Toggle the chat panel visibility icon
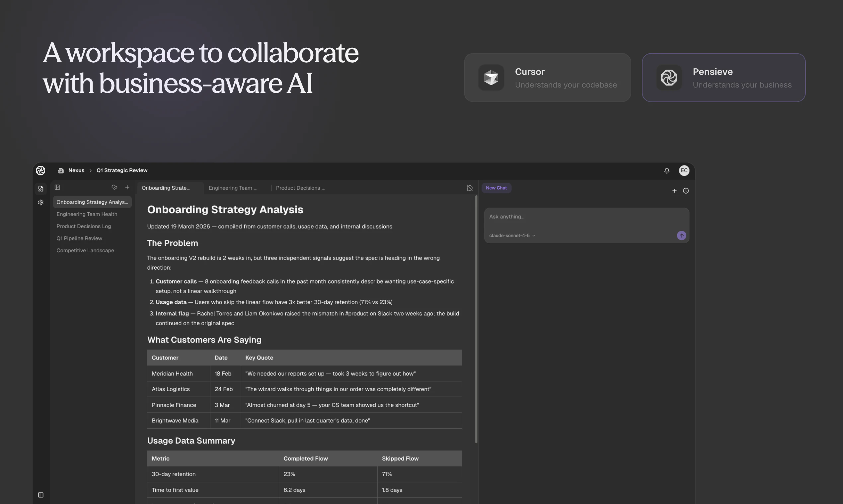Viewport: 843px width, 504px height. pos(469,188)
